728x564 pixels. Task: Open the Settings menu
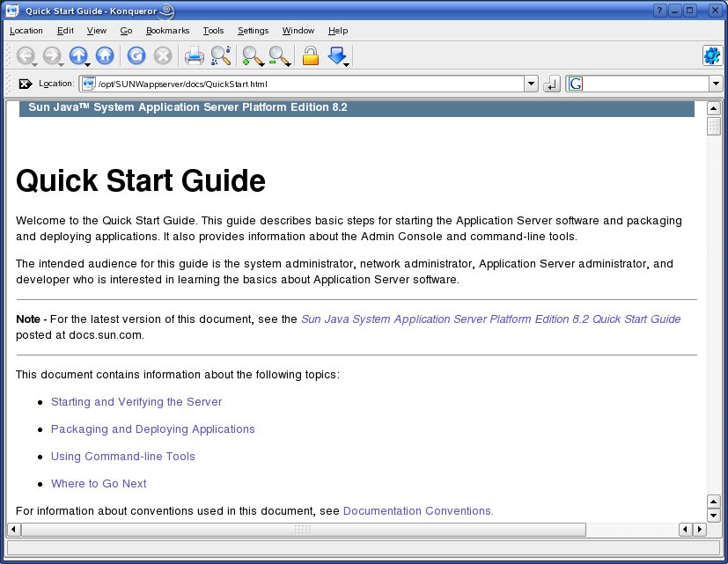coord(253,31)
